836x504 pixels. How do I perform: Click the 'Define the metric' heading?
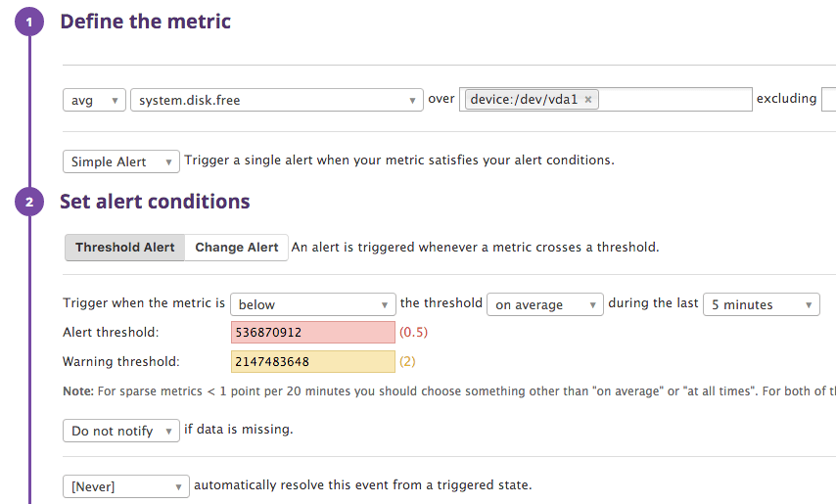tap(146, 22)
